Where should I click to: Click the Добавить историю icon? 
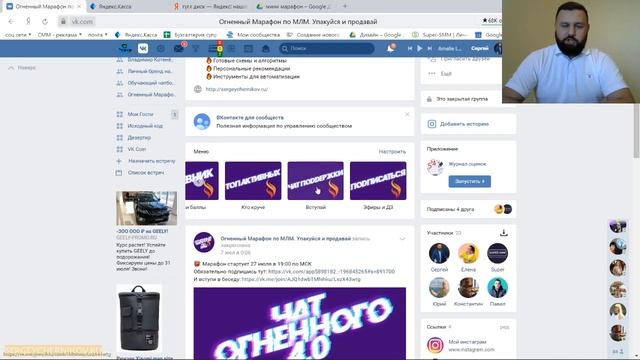click(x=431, y=124)
